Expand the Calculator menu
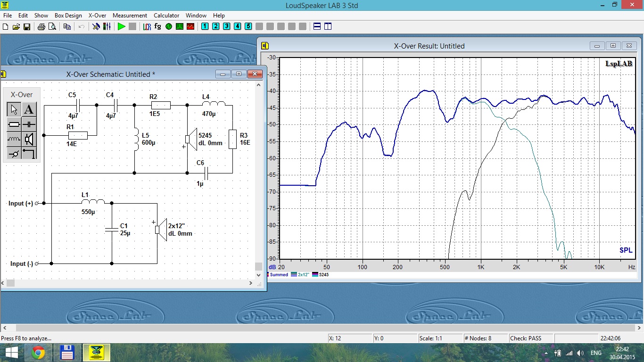The width and height of the screenshot is (644, 362). [x=166, y=16]
